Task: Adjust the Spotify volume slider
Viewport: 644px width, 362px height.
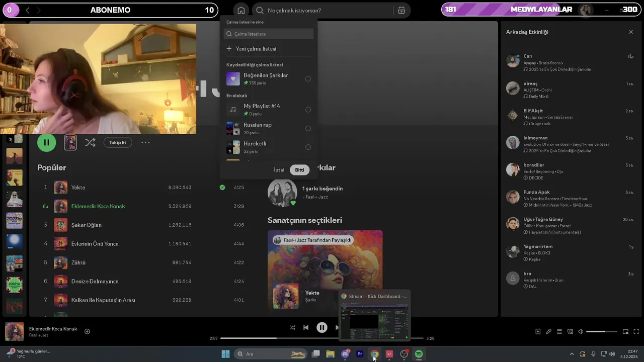Action: [602, 331]
